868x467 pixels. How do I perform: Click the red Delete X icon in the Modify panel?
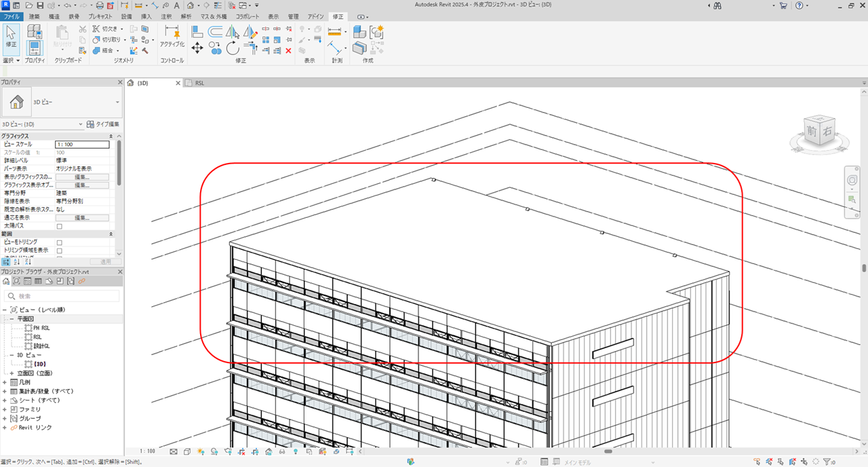coord(288,50)
